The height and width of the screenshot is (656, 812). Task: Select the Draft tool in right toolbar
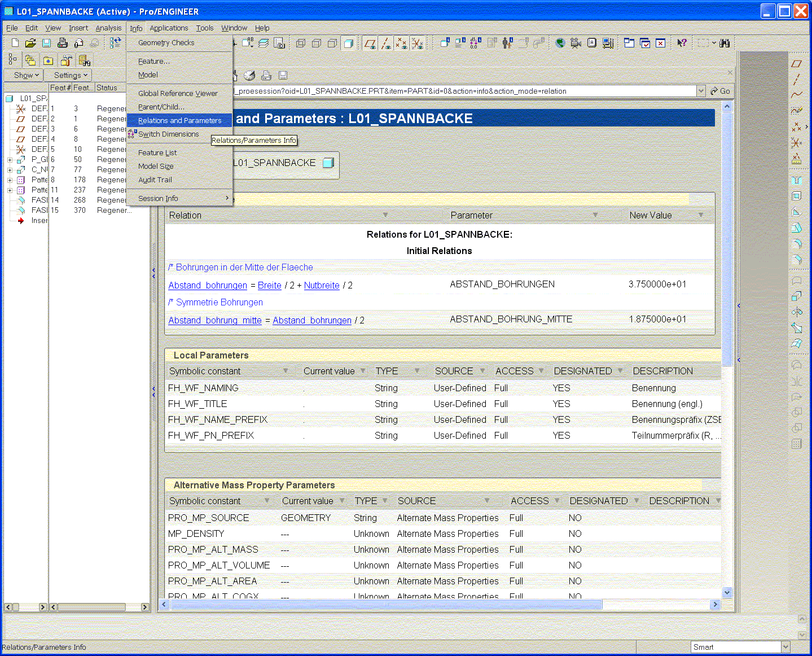(x=797, y=228)
